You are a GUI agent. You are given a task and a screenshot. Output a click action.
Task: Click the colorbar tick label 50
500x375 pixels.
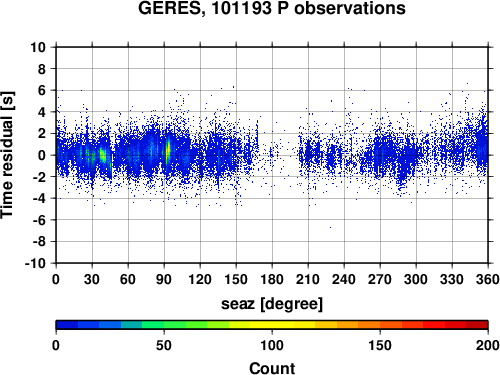point(164,345)
